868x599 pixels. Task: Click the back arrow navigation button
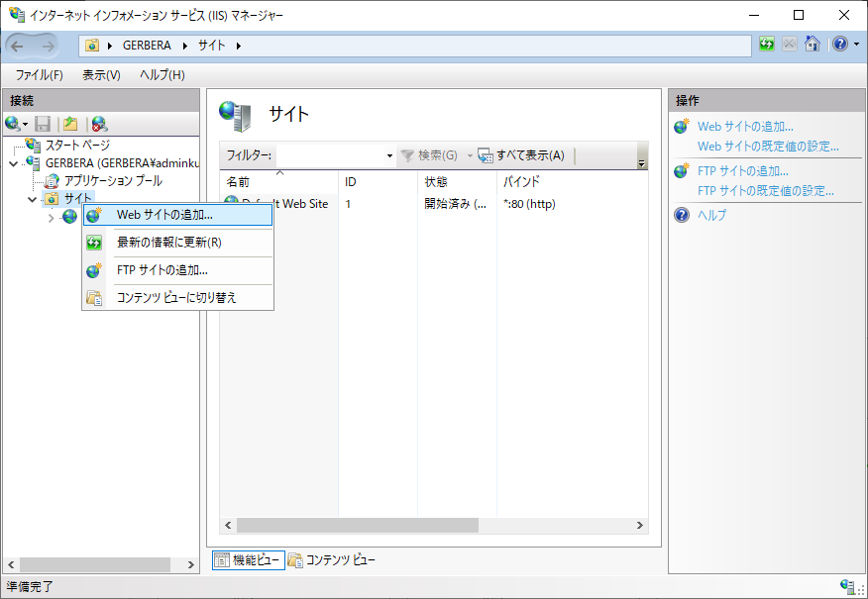(18, 46)
